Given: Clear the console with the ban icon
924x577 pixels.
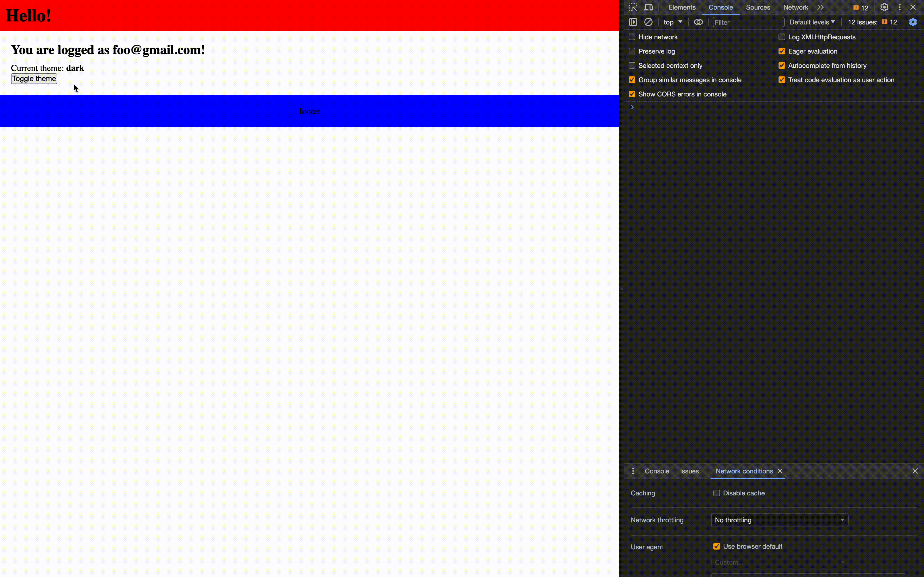Looking at the screenshot, I should pos(648,22).
